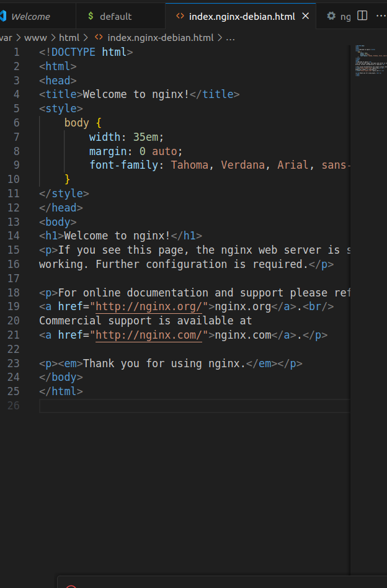Split the editor to the right
The image size is (387, 588).
[x=362, y=16]
